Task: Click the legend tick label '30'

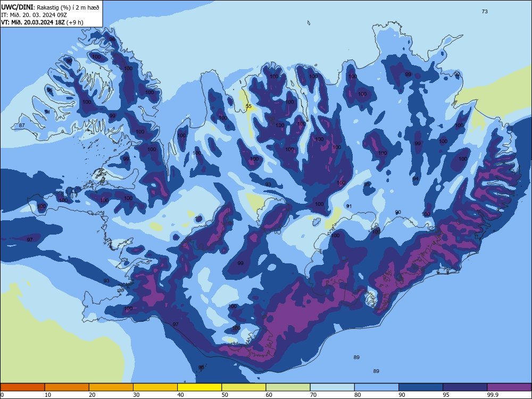Action: coord(136,395)
